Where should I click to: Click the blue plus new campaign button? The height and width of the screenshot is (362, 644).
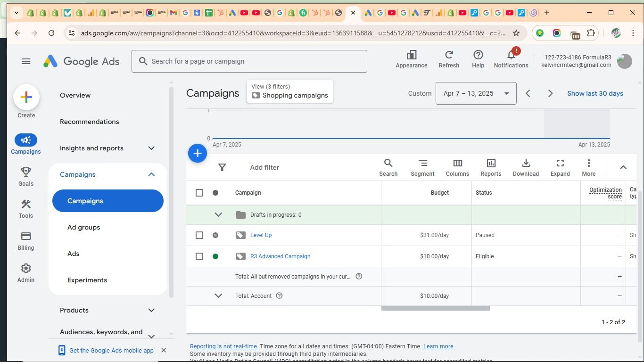198,154
